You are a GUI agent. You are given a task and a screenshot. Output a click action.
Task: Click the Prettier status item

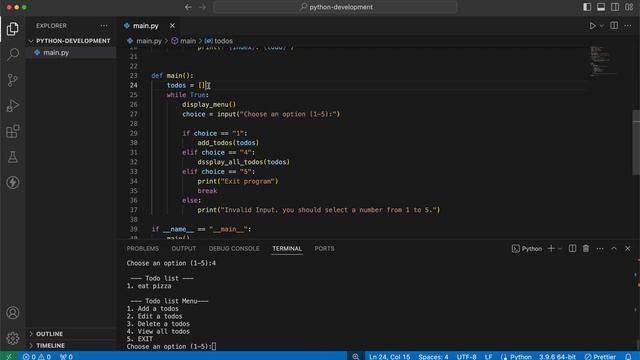pos(600,356)
